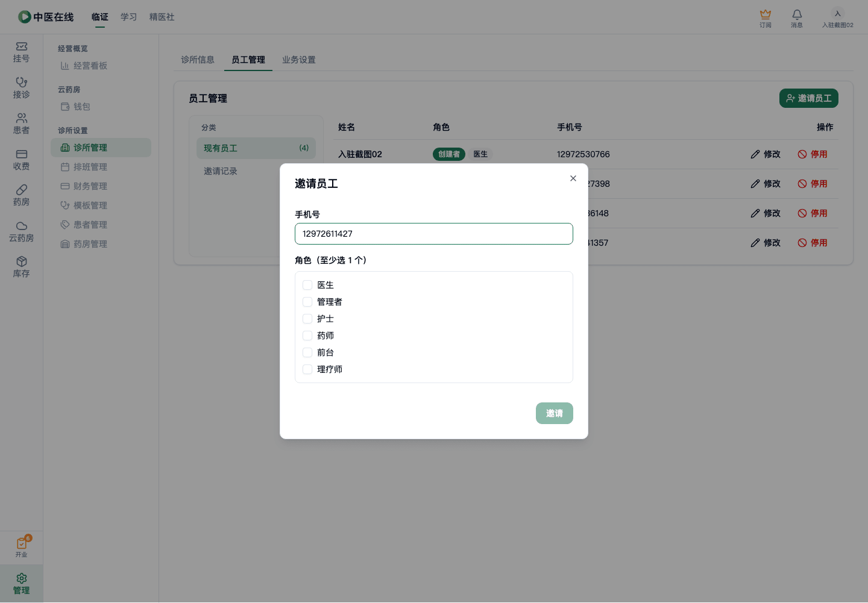
Task: Click the 中医在线 logo
Action: [x=46, y=17]
